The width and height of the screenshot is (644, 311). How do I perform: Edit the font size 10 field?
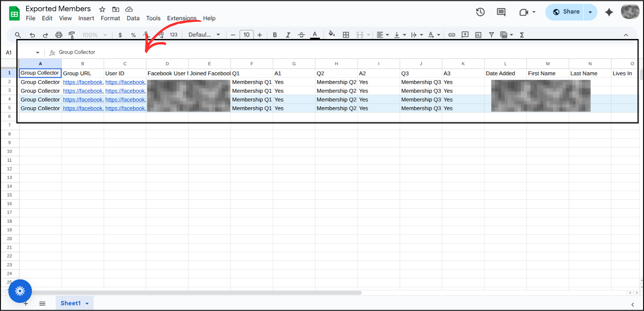(x=246, y=35)
